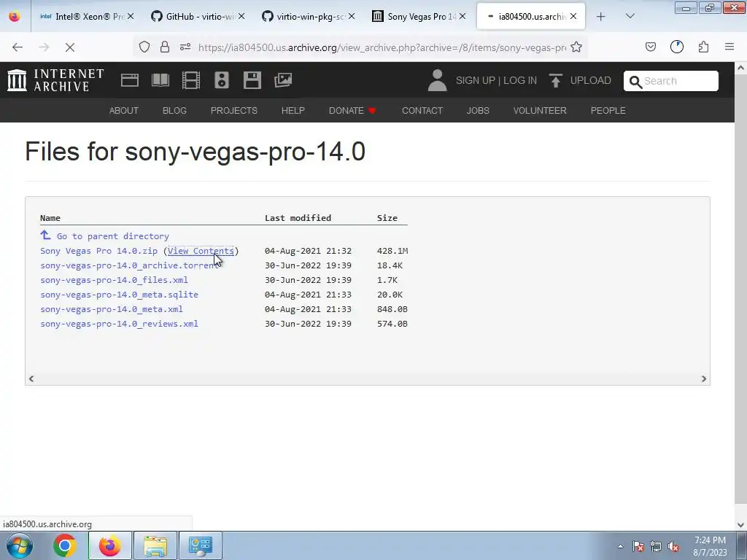Click the volume muted tray icon
This screenshot has height=560, width=747.
click(673, 547)
